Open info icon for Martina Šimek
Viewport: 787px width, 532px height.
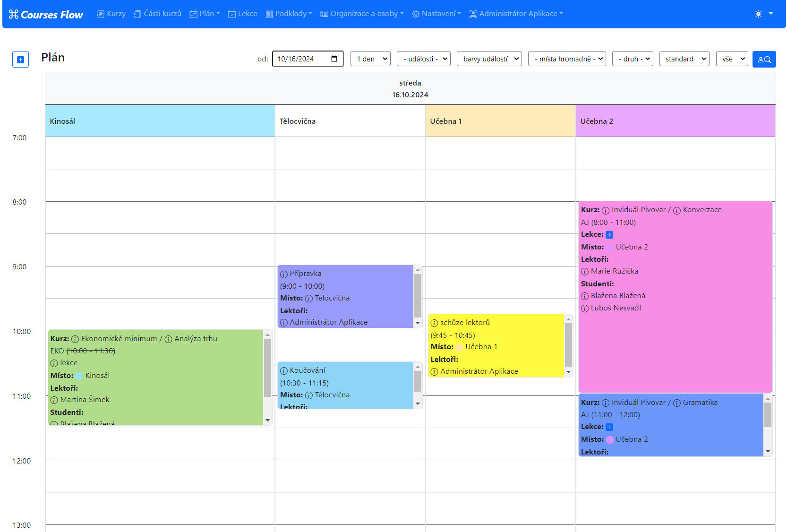coord(54,400)
